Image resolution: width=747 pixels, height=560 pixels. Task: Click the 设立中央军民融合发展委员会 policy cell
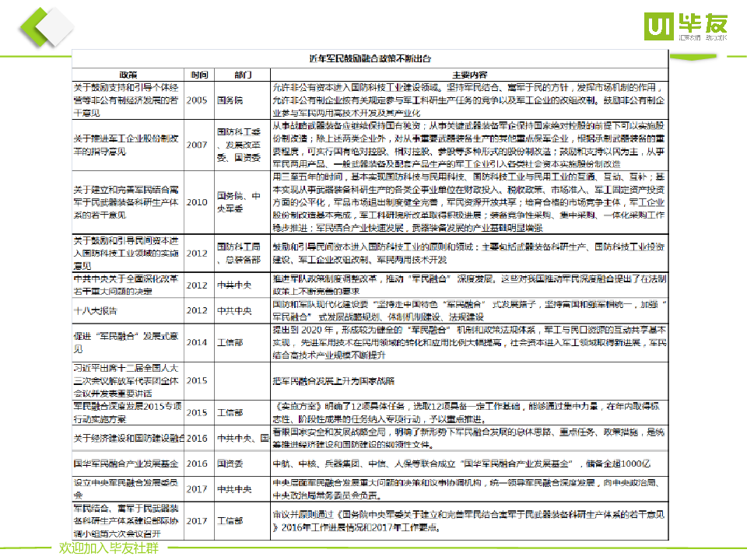click(128, 488)
